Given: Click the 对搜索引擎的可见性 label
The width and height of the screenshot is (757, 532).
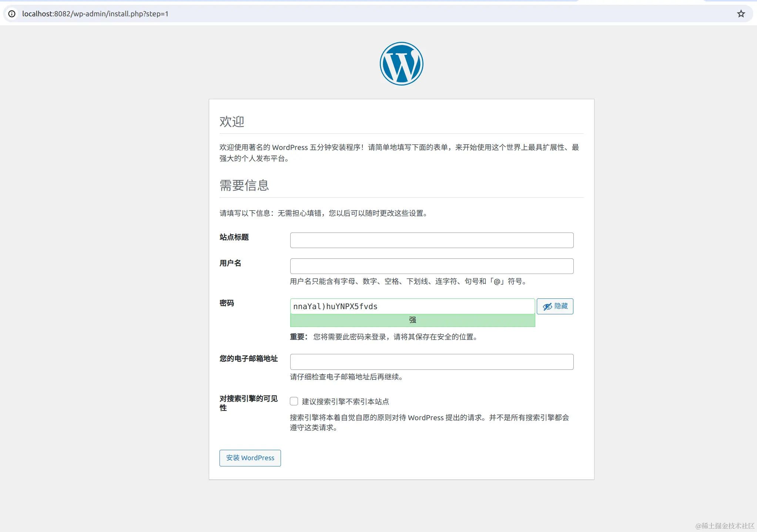Looking at the screenshot, I should point(248,403).
